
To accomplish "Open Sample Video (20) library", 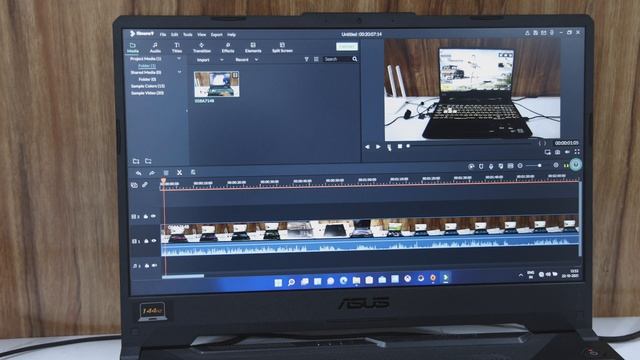I will click(x=147, y=93).
